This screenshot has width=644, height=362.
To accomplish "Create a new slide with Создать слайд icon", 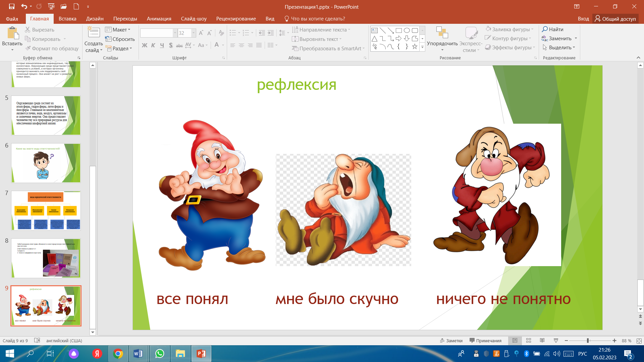I will pyautogui.click(x=94, y=32).
